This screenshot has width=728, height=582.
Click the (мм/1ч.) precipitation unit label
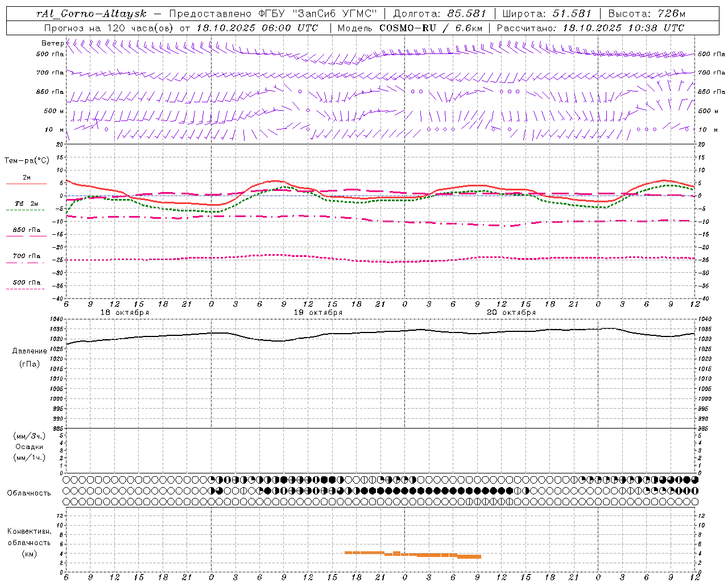coord(29,457)
